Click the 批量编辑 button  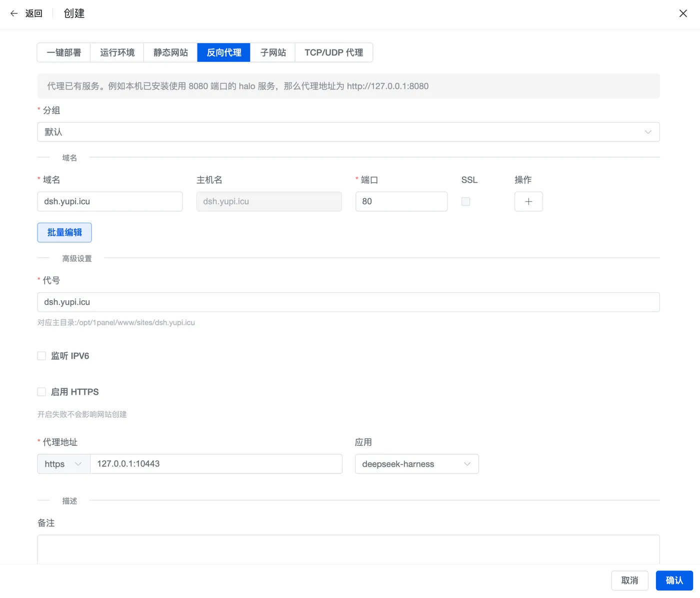[x=64, y=233]
